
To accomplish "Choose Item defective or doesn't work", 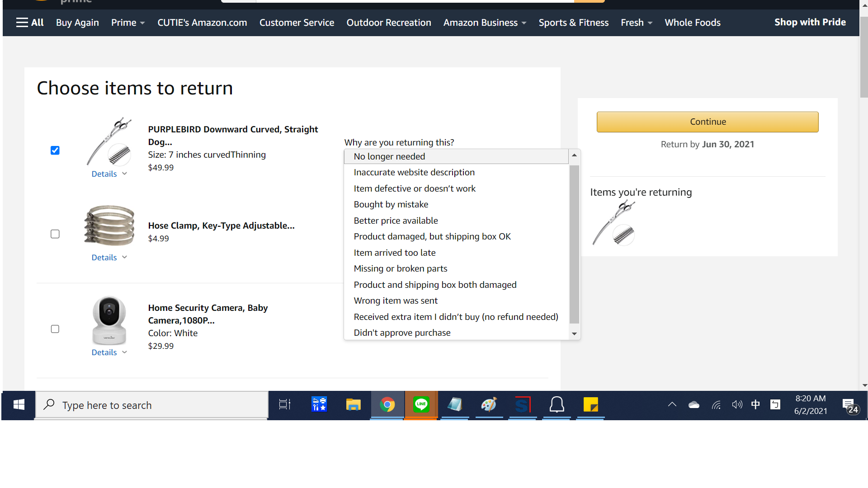I will 456,189.
